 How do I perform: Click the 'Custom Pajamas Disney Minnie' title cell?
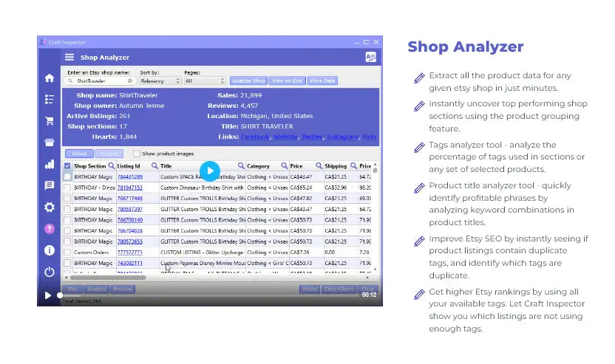tap(203, 263)
